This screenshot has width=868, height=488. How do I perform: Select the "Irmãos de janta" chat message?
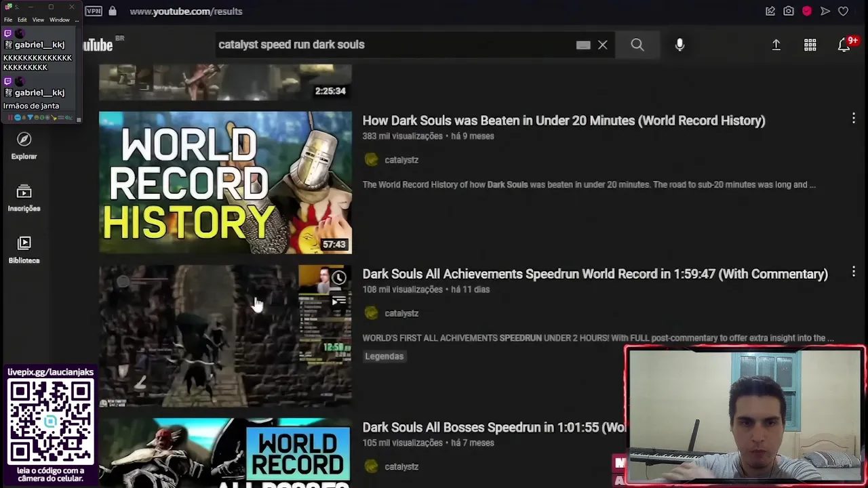tap(31, 106)
